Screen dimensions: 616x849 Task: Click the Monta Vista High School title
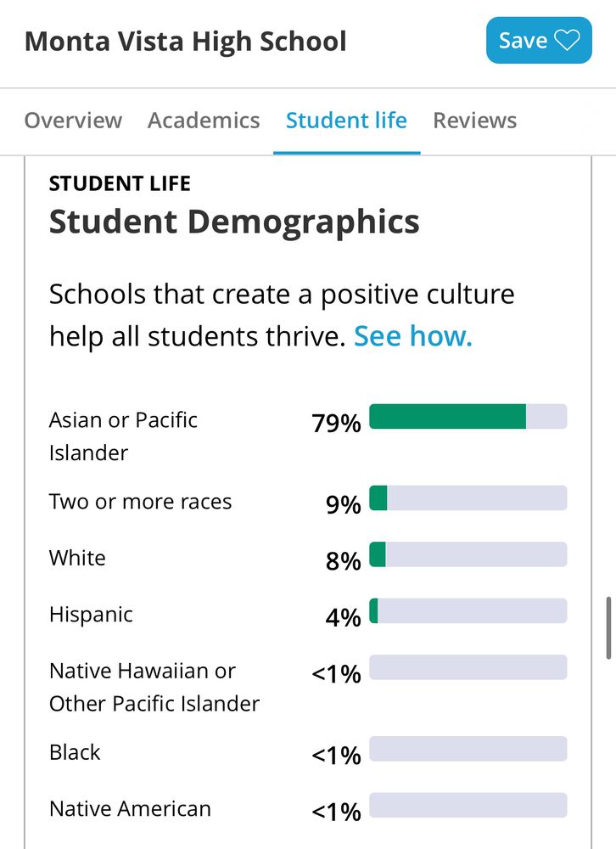tap(186, 41)
